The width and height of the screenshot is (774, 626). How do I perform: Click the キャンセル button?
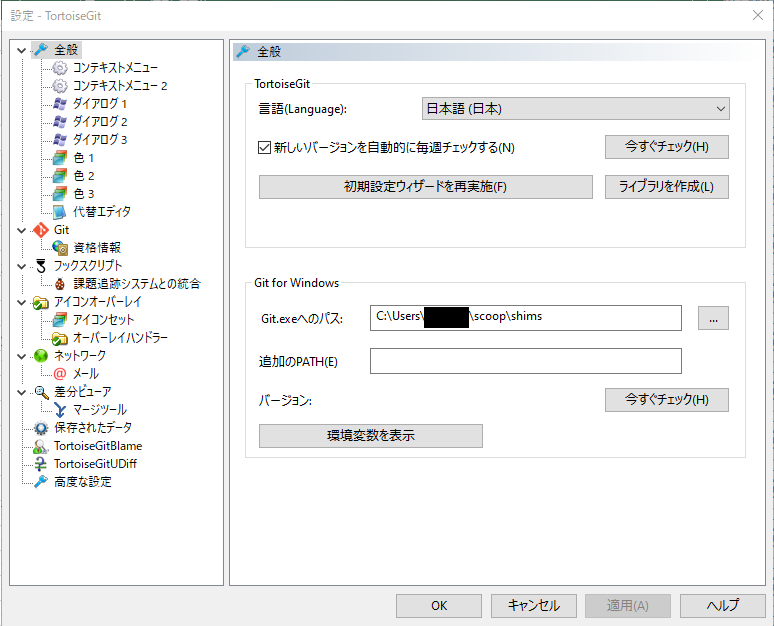point(534,606)
